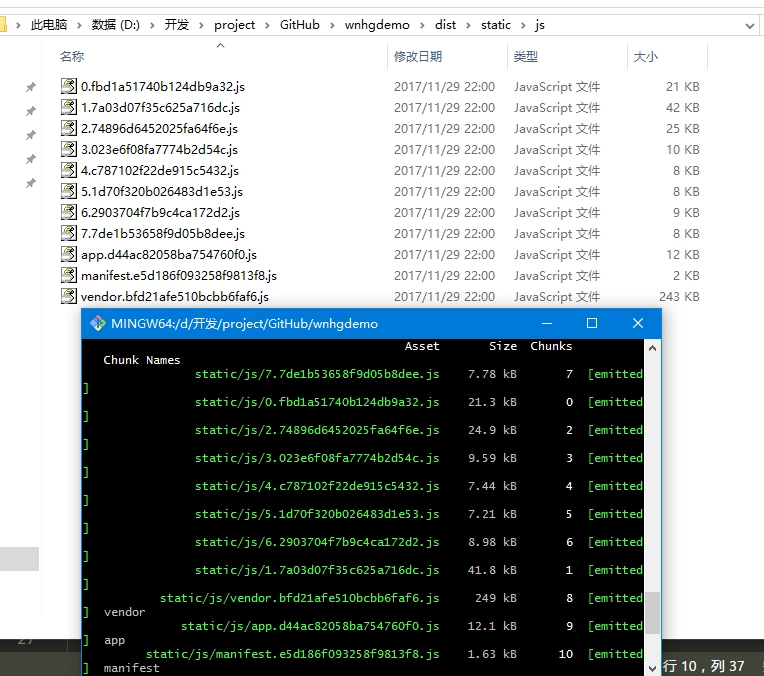Screen dimensions: 764x676
Task: Go to project folder in breadcrumb path
Action: tap(234, 25)
